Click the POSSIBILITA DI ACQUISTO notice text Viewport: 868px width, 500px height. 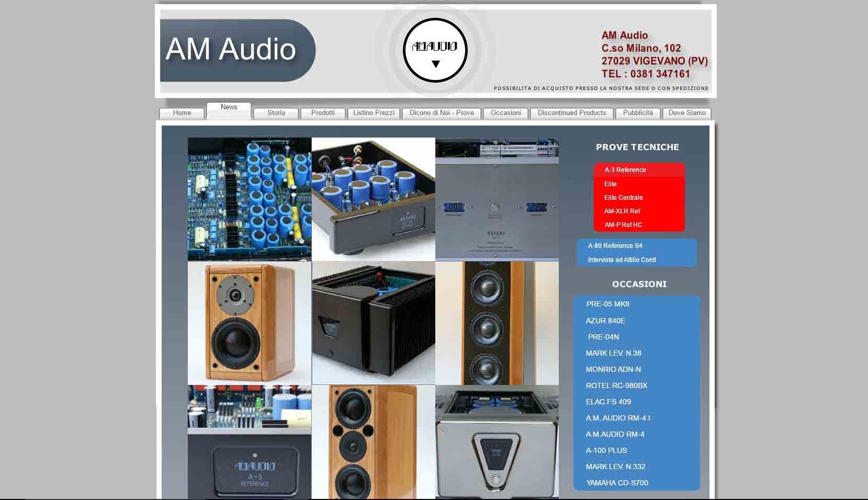[601, 88]
